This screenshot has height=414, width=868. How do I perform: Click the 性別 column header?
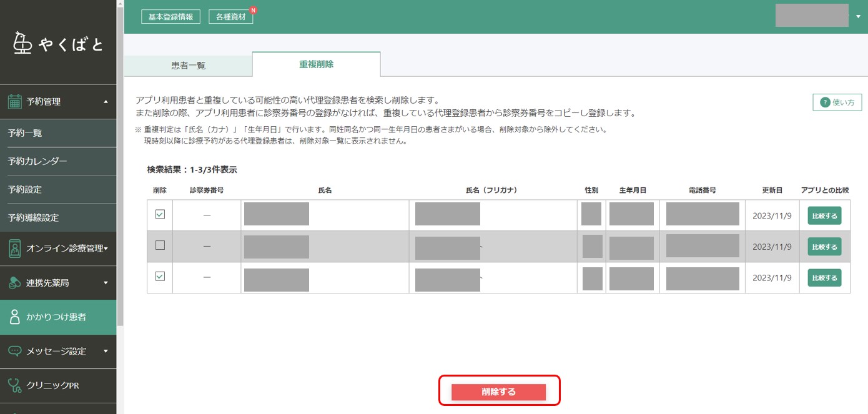click(591, 190)
